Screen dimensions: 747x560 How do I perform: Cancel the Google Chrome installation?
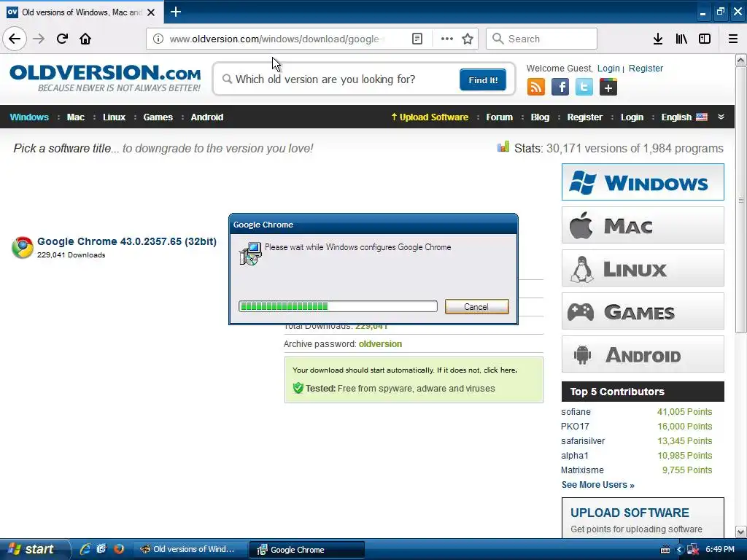tap(476, 307)
